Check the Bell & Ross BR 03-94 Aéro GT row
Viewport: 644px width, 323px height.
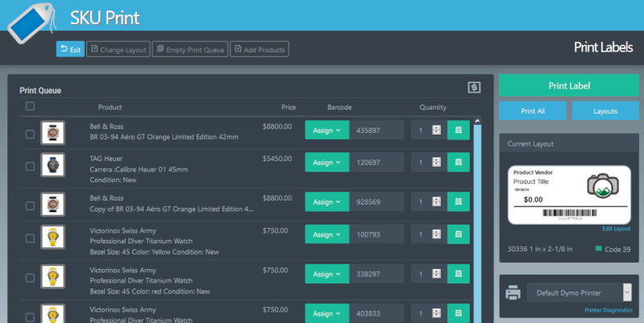[x=30, y=135]
